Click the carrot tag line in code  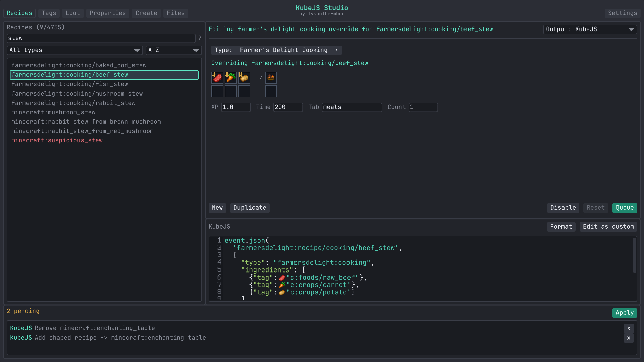304,285
